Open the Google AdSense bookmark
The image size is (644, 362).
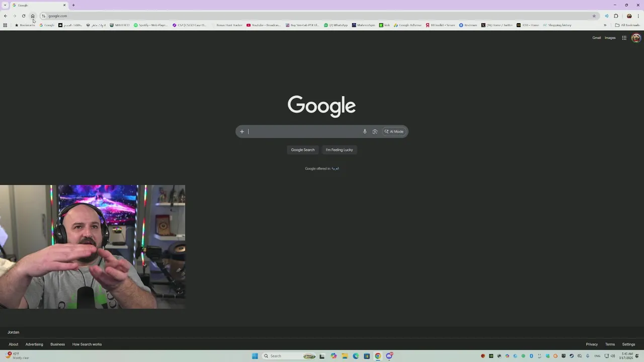[x=408, y=25]
